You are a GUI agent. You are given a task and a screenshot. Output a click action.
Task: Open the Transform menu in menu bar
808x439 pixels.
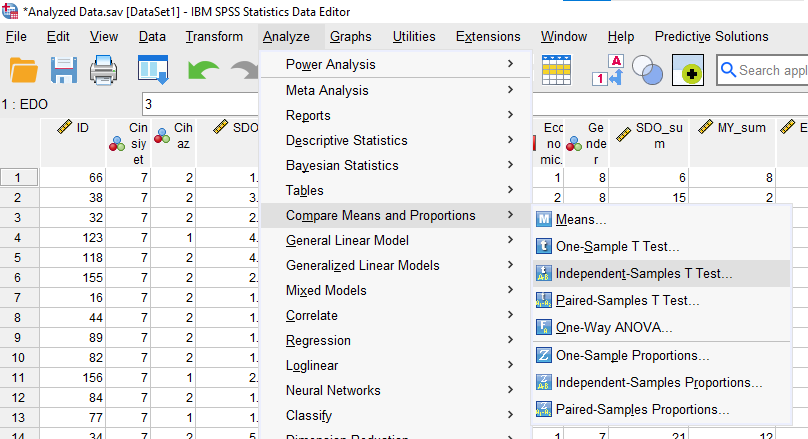pyautogui.click(x=214, y=37)
